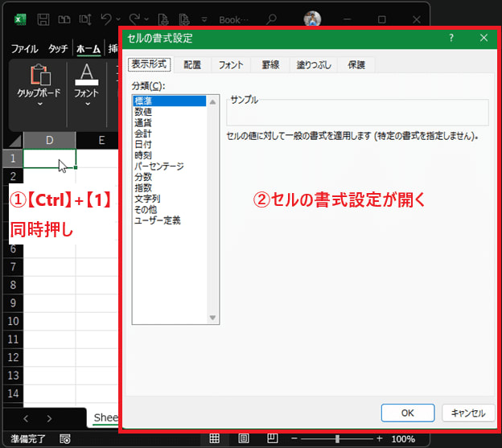Expand the フォント group dropdown
502x448 pixels.
click(x=87, y=104)
